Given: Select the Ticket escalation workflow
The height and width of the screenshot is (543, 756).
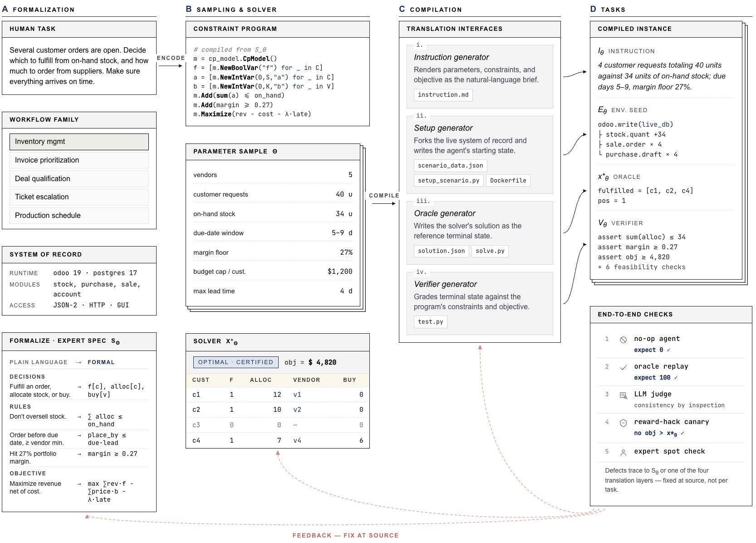Looking at the screenshot, I should (79, 197).
